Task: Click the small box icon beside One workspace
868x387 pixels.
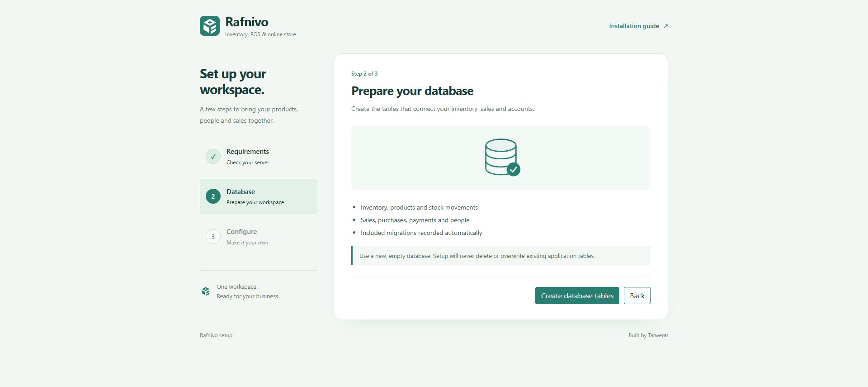Action: pyautogui.click(x=206, y=291)
